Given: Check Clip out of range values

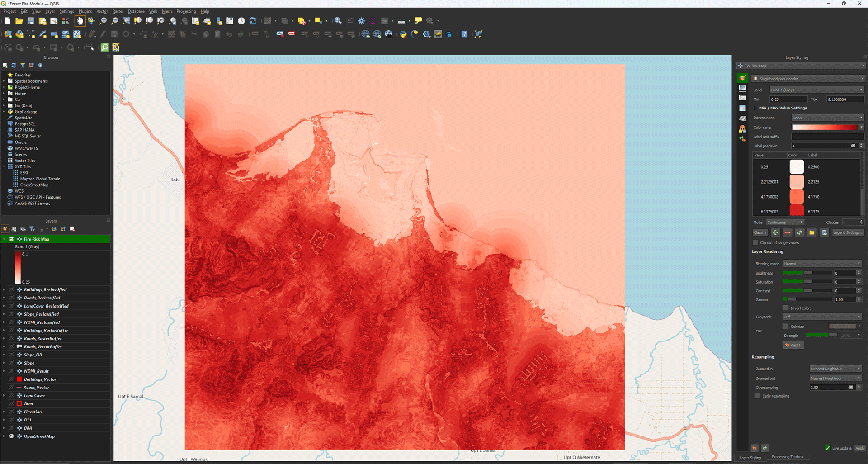Looking at the screenshot, I should tap(755, 243).
